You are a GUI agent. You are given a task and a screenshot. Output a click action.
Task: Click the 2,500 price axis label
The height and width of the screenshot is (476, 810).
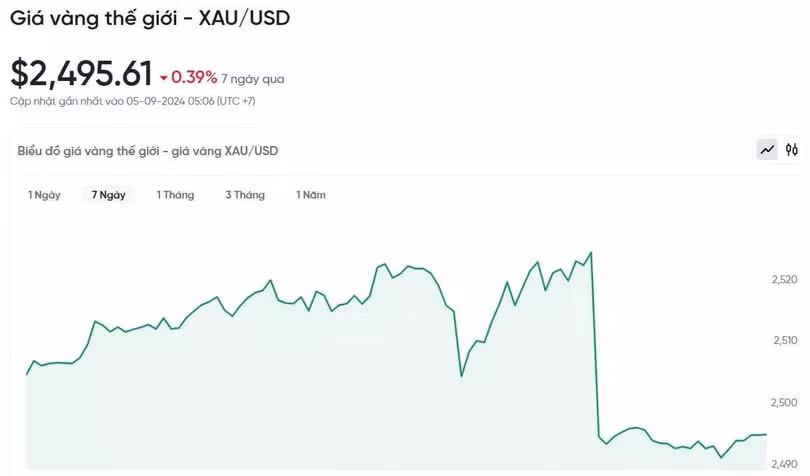pyautogui.click(x=785, y=402)
